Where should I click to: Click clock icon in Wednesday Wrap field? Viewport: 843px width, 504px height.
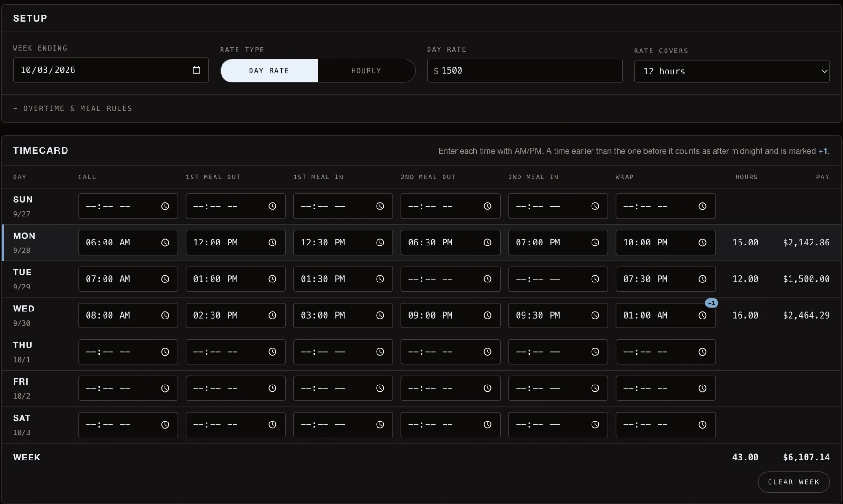pos(702,316)
